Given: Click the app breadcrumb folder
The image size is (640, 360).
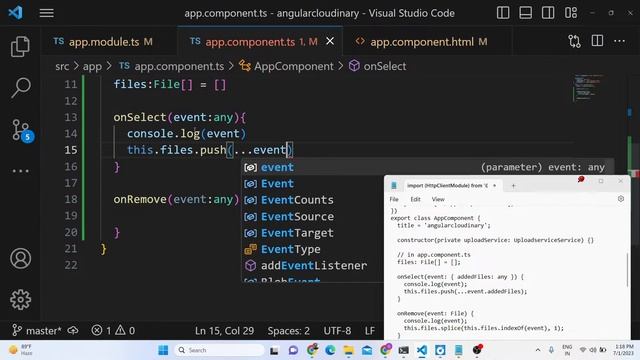Looking at the screenshot, I should tap(92, 66).
